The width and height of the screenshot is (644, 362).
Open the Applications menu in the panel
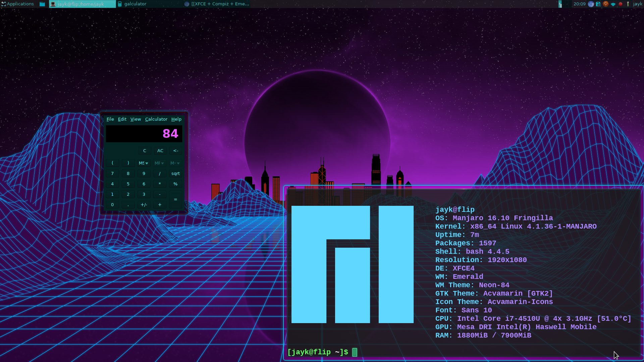click(x=17, y=4)
